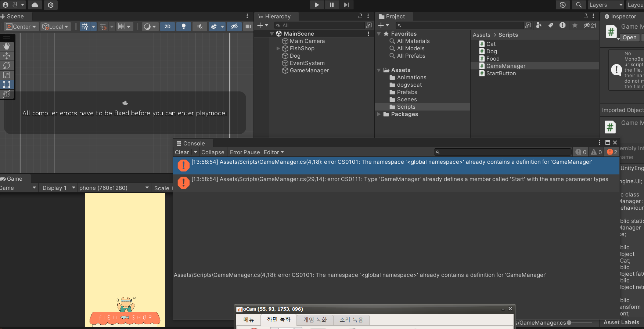Open Display 1 dropdown in Game view
644x329 pixels.
pyautogui.click(x=59, y=188)
